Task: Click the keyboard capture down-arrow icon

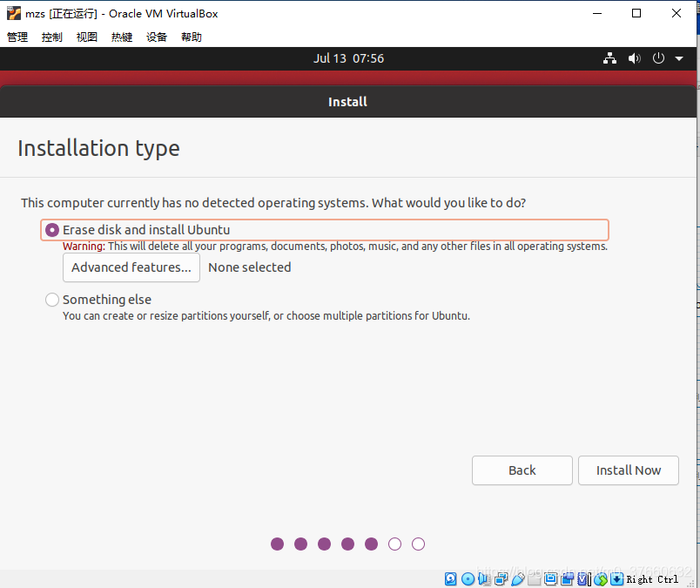Action: point(616,579)
